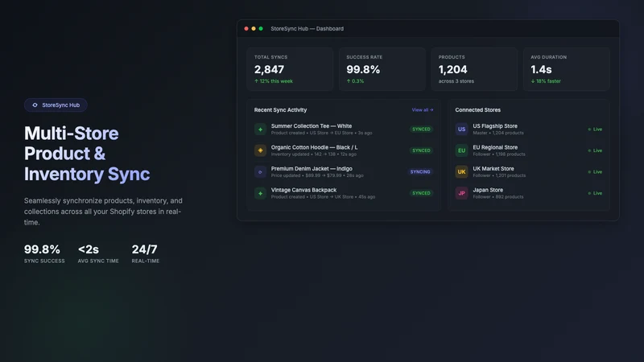
Task: Select Premium Denim Jacket — Indigo title
Action: 312,169
